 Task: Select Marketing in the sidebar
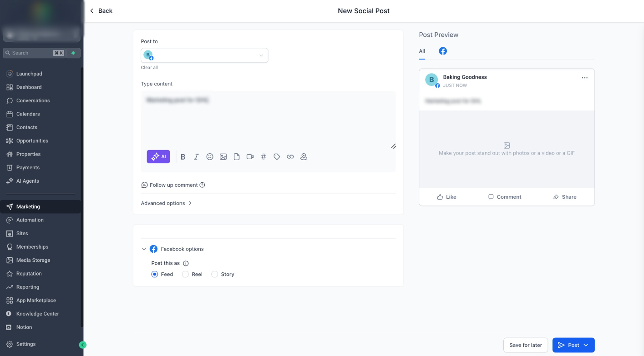click(41, 206)
